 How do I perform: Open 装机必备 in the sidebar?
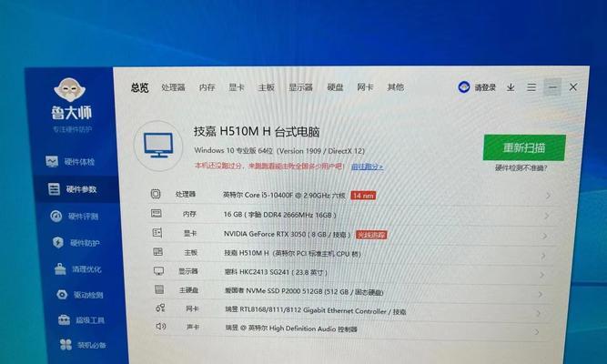pyautogui.click(x=83, y=345)
